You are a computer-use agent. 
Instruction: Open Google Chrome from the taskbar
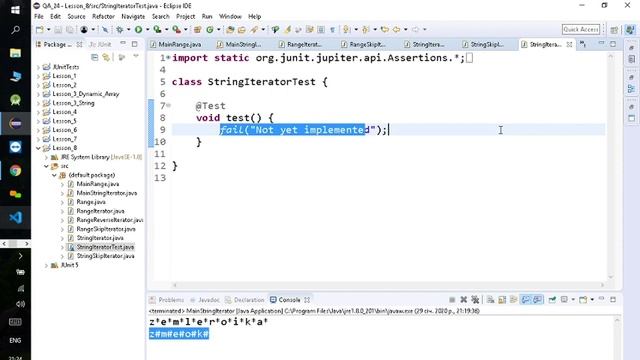[15, 170]
